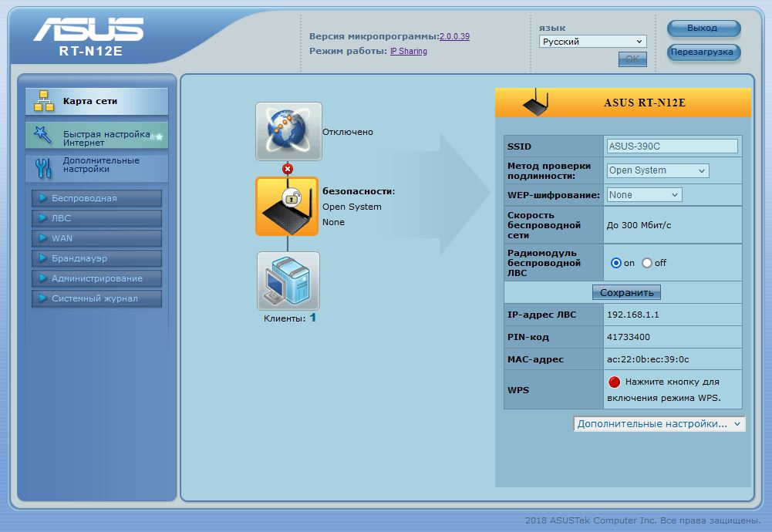Turn wireless radio off
Viewport: 772px width, 532px height.
[x=647, y=263]
